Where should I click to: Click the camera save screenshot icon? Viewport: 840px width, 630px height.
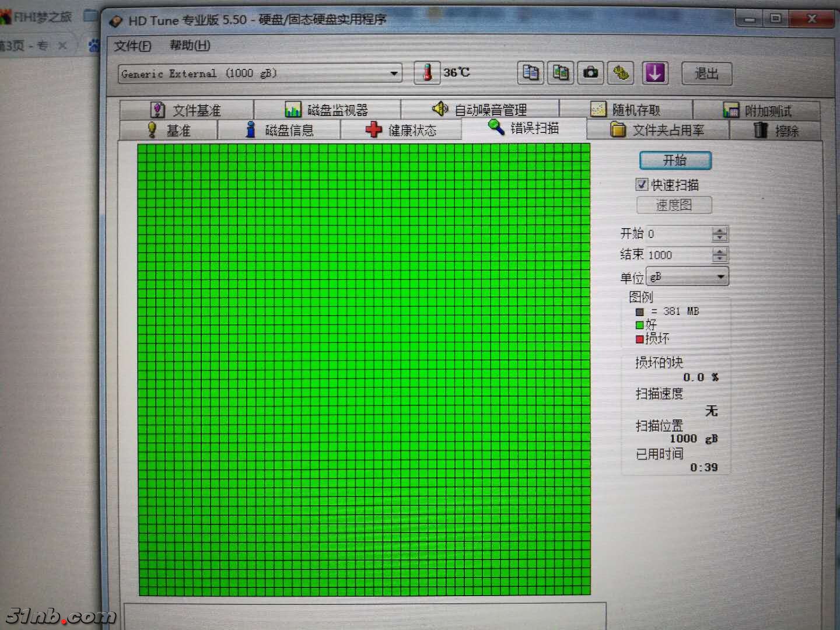[x=590, y=73]
